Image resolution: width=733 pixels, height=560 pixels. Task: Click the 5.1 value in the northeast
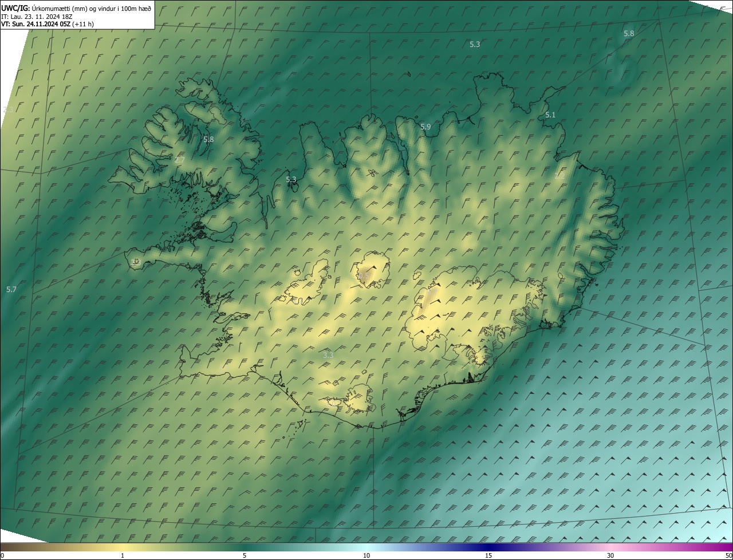click(x=550, y=115)
